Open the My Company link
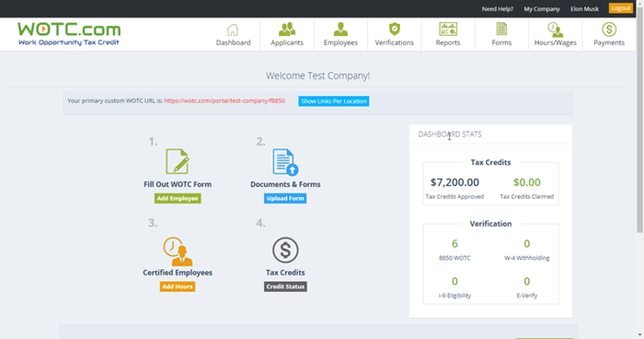The width and height of the screenshot is (644, 339). [x=542, y=8]
